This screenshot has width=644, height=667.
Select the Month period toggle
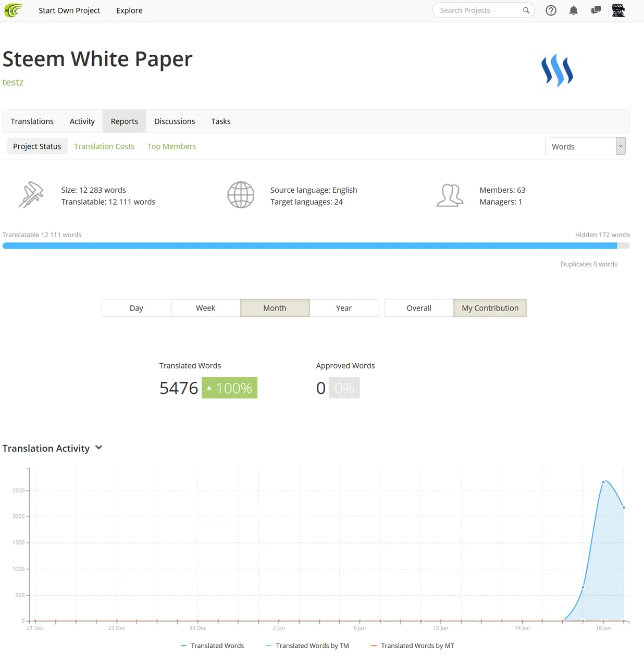(x=275, y=308)
